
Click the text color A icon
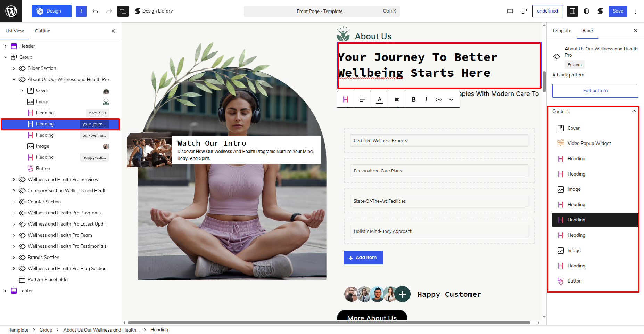pyautogui.click(x=380, y=99)
